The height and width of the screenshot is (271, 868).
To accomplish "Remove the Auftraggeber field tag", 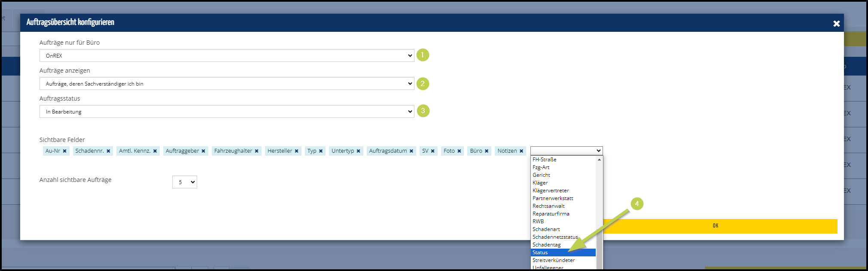I will tap(204, 151).
